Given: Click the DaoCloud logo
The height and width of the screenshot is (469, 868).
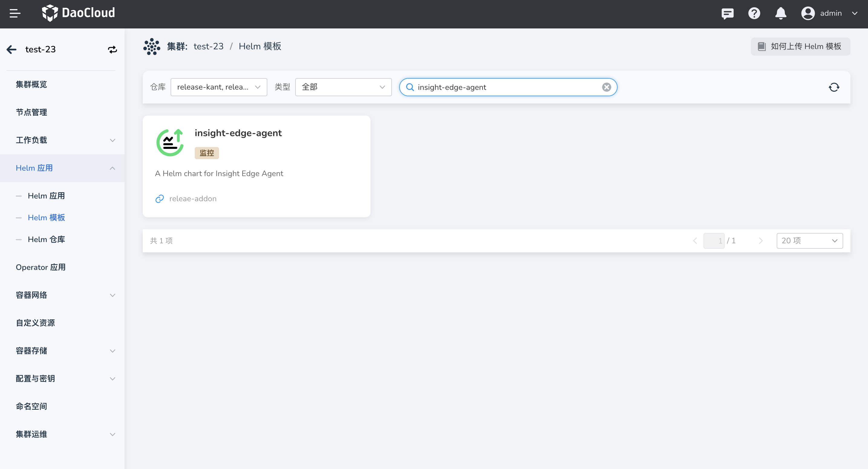Looking at the screenshot, I should point(78,13).
